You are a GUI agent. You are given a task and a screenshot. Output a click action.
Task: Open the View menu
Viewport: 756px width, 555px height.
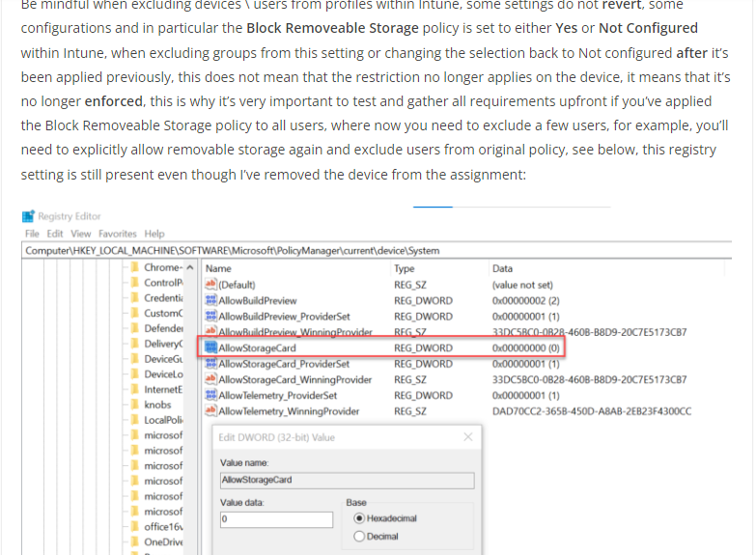tap(80, 234)
